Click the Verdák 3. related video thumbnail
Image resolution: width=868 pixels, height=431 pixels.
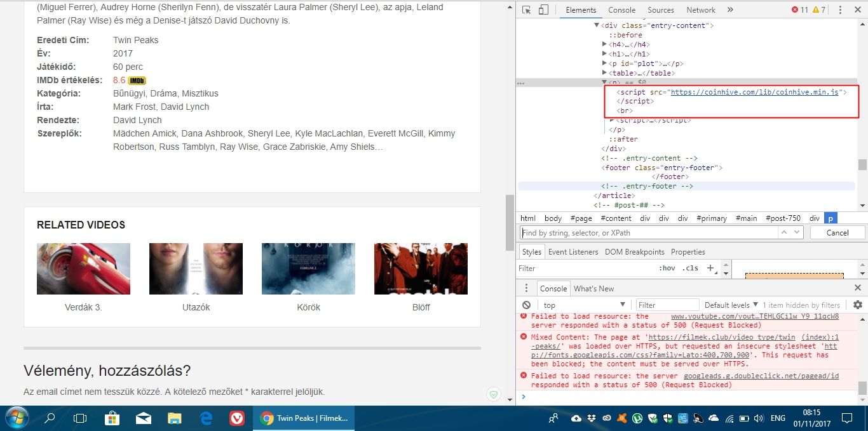83,269
